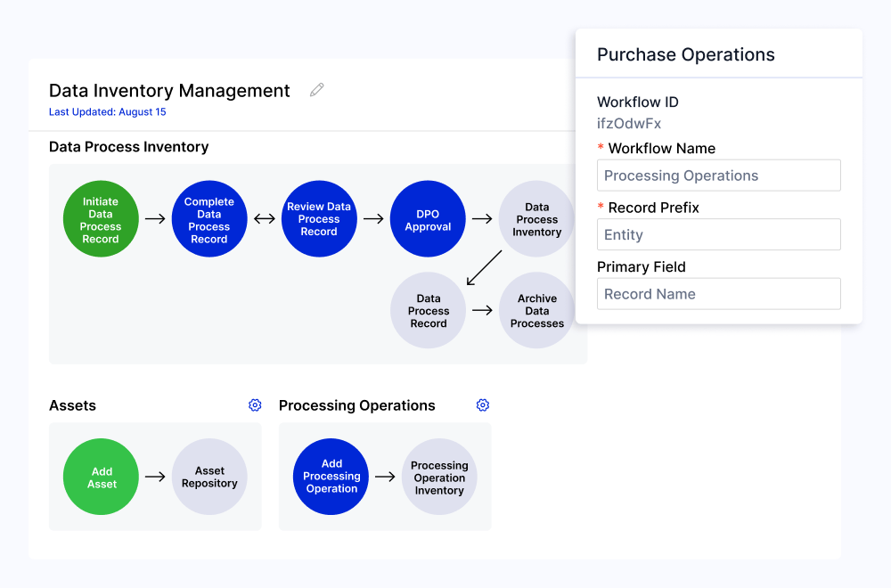The image size is (891, 588).
Task: Click the Record Prefix Entity field
Action: point(718,234)
